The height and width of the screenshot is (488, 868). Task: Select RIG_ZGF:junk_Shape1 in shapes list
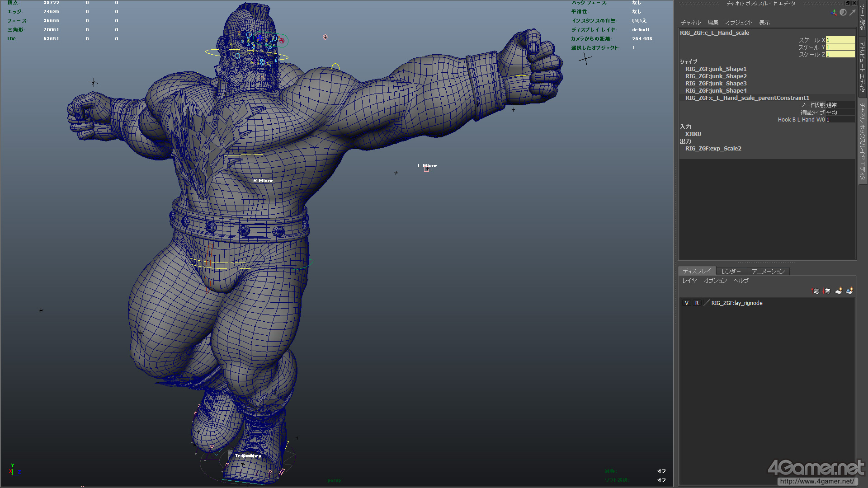pos(716,69)
